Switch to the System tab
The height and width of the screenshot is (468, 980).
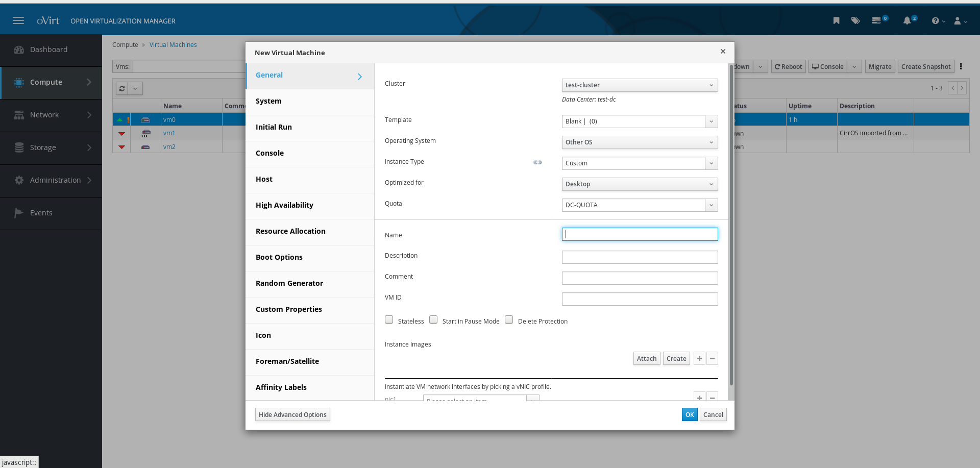point(268,101)
